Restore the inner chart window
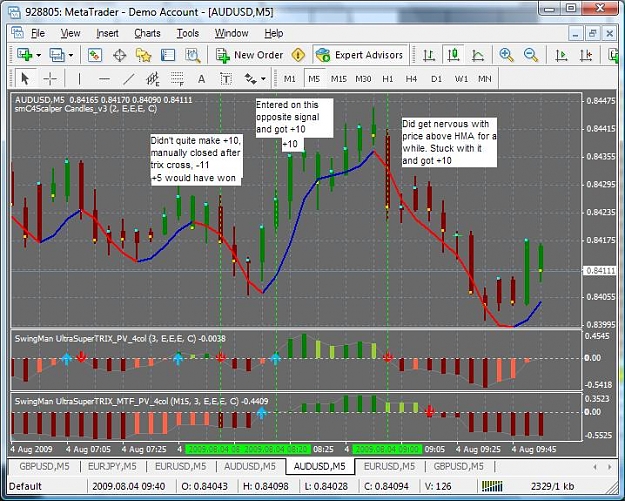The width and height of the screenshot is (625, 501). (592, 33)
